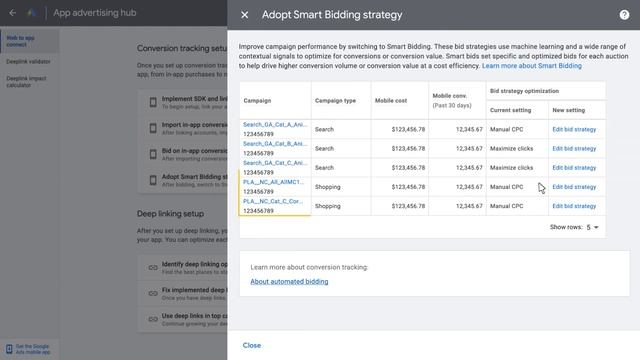Image resolution: width=640 pixels, height=360 pixels.
Task: Open Deeplink validator in sidebar
Action: click(29, 62)
